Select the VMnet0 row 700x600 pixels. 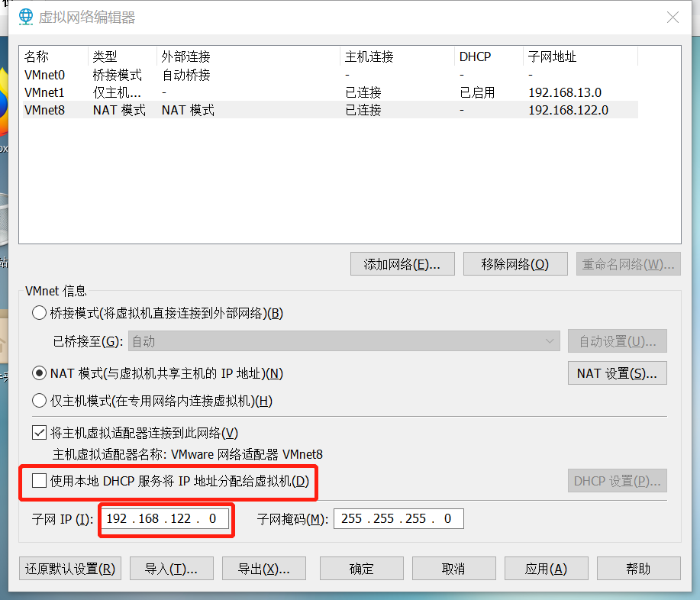pos(331,75)
